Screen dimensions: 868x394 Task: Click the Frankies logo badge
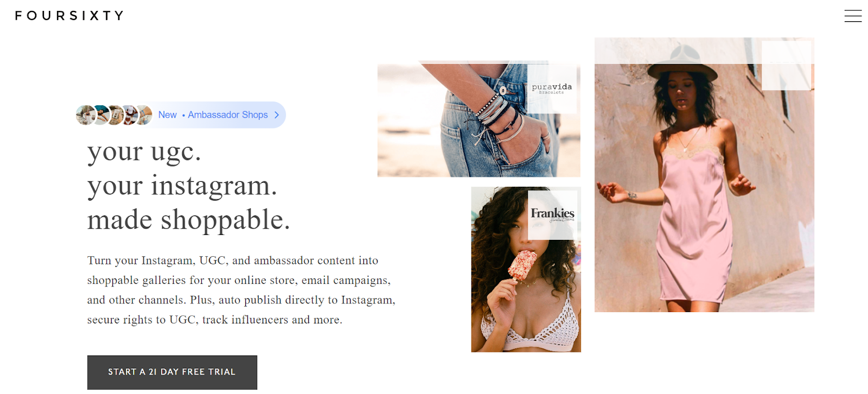pos(552,215)
